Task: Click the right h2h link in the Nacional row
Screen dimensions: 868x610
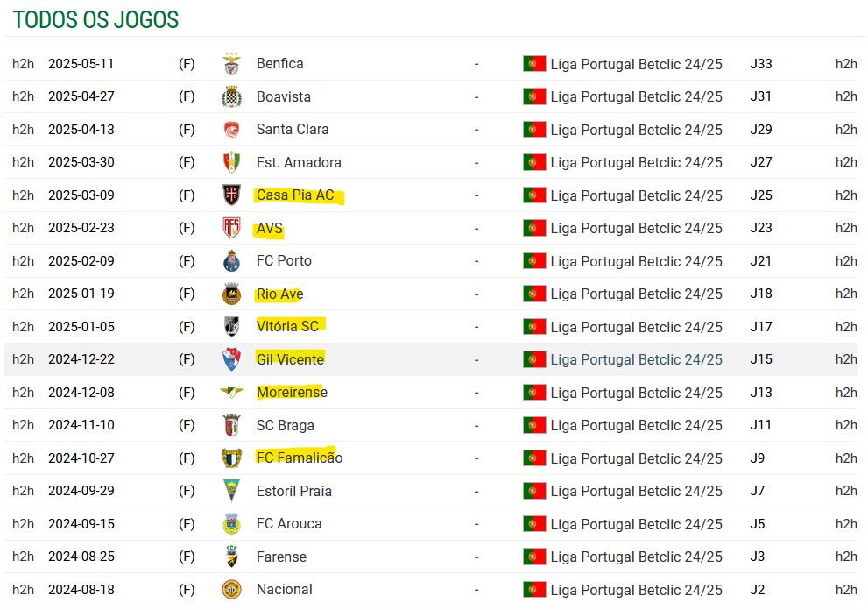Action: pyautogui.click(x=846, y=590)
